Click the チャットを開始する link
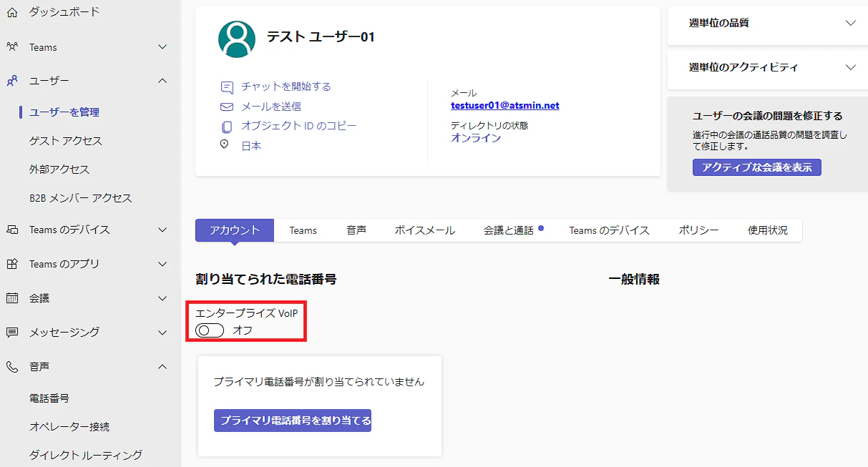Image resolution: width=868 pixels, height=467 pixels. [x=286, y=87]
